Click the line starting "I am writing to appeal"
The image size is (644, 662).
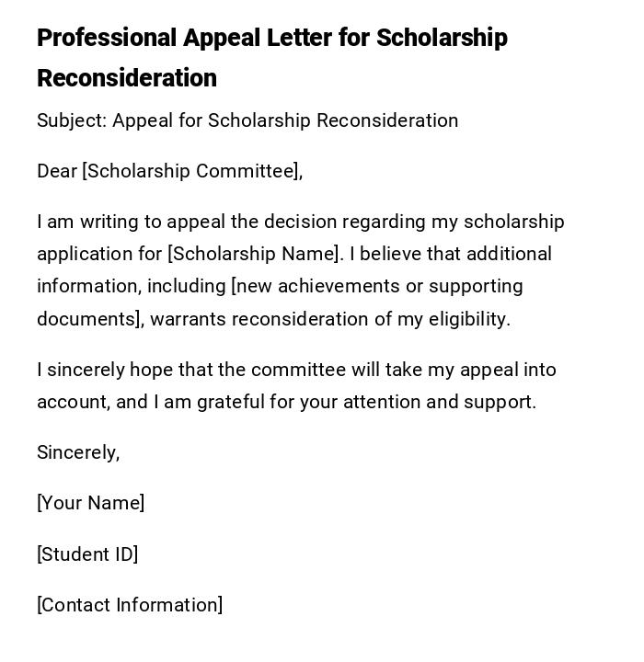coord(300,222)
